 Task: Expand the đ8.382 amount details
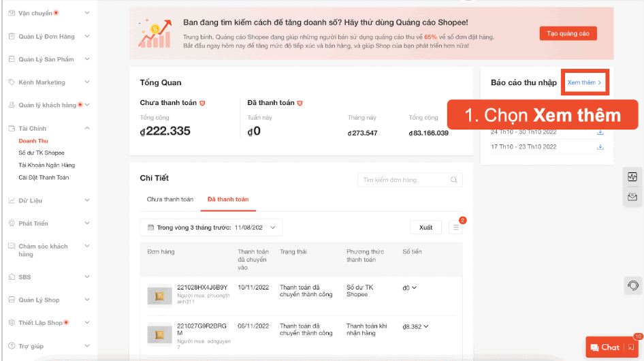426,326
